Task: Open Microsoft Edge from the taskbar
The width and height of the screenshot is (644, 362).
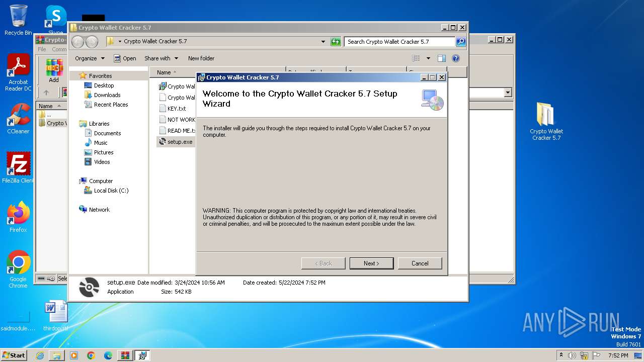Action: coord(108,355)
